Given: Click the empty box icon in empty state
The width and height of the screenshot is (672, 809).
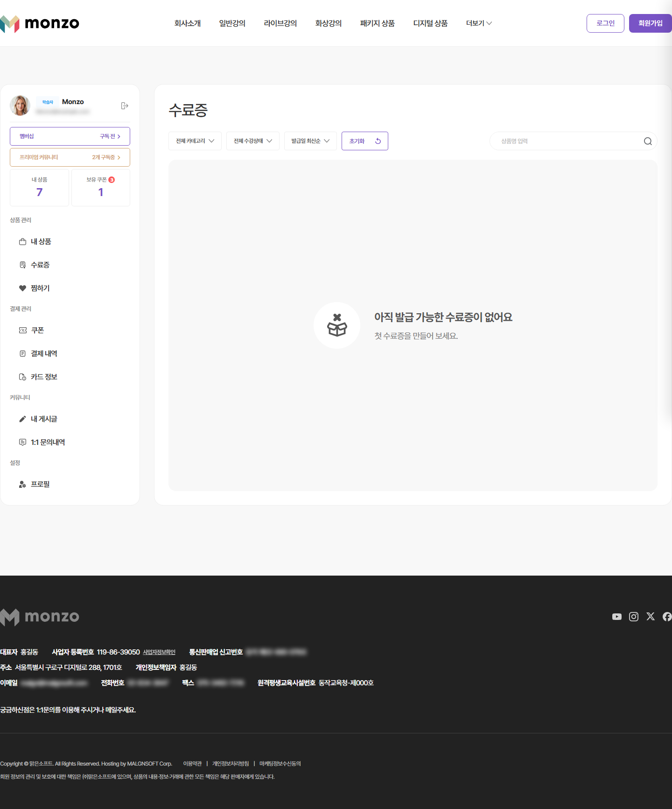Looking at the screenshot, I should pyautogui.click(x=337, y=325).
